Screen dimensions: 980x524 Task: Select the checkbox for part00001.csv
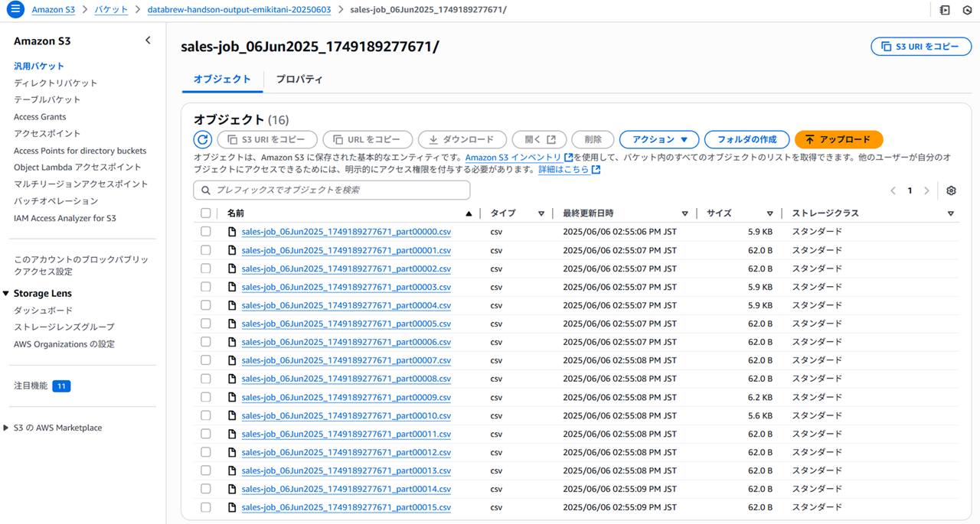click(205, 250)
